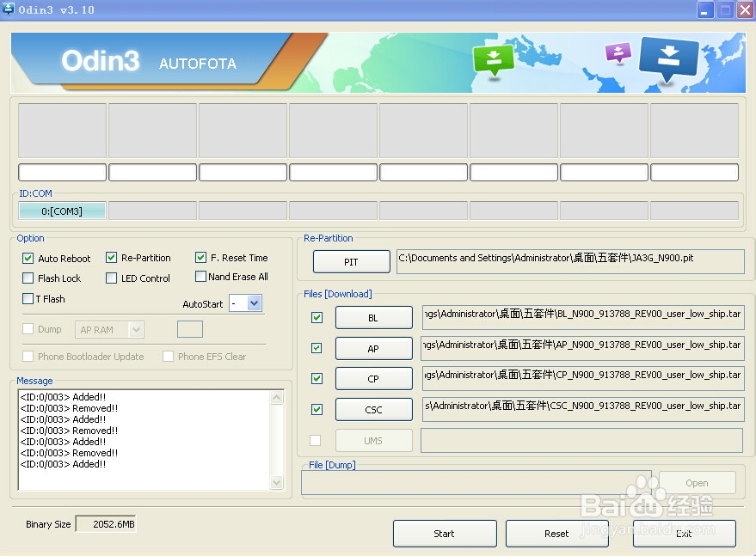Viewport: 756px width, 556px height.
Task: Click the purple download bubble in banner
Action: [618, 52]
